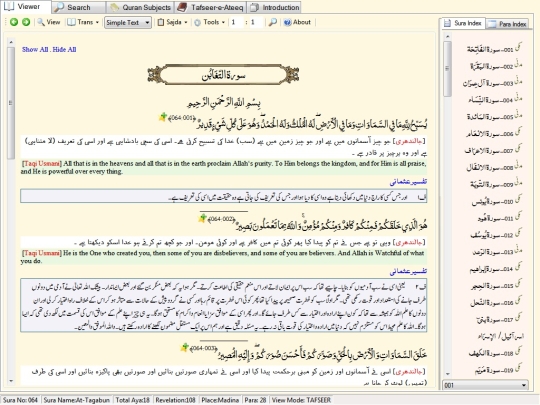Click the magnifier search icon beside ayah number

coord(272,22)
